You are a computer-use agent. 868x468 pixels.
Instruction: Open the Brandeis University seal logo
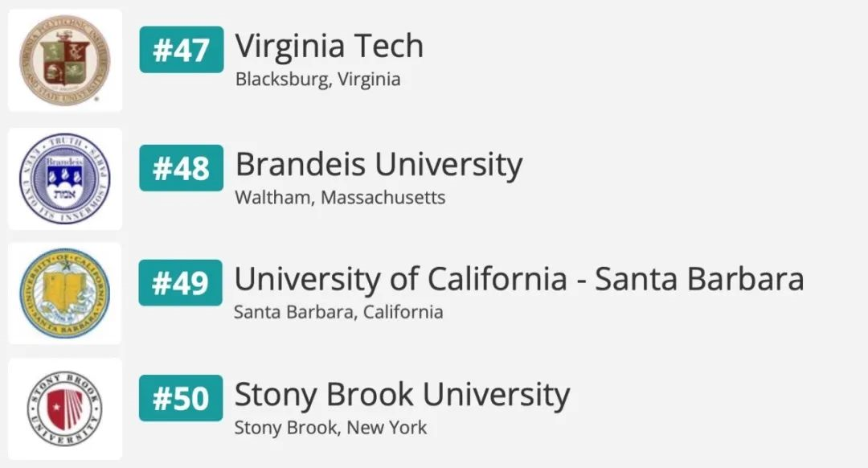(x=65, y=179)
